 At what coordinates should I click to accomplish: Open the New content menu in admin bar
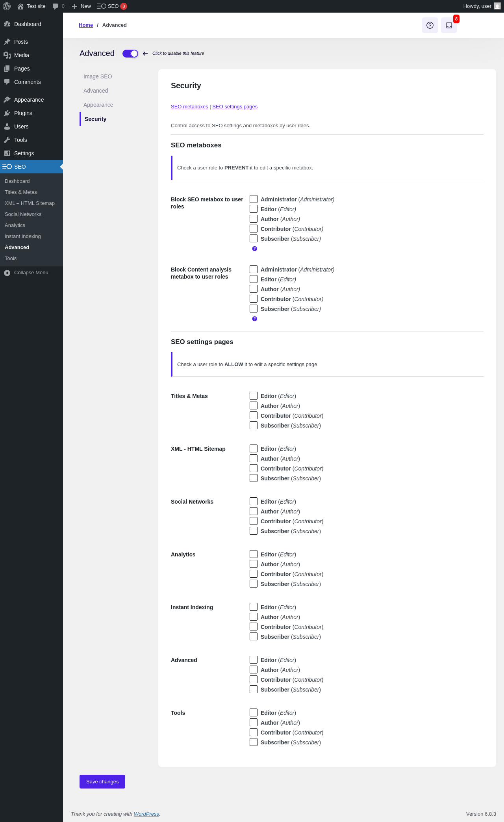click(82, 6)
